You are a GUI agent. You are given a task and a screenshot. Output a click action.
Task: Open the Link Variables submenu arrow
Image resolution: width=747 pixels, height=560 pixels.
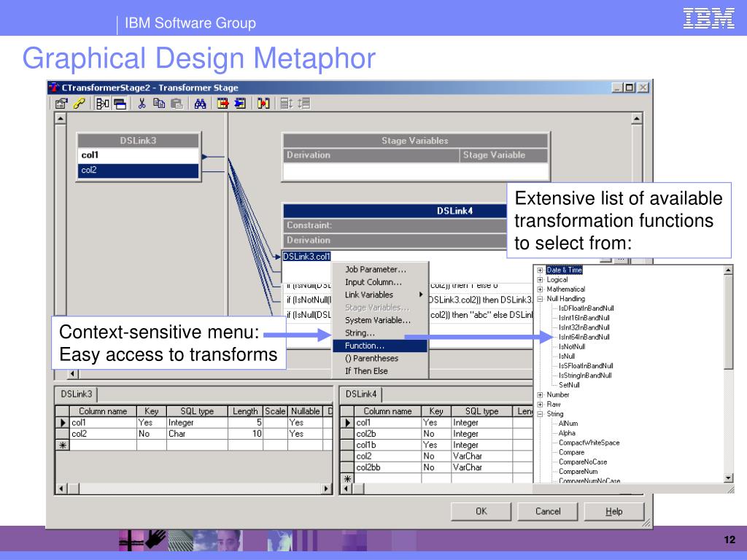pos(421,295)
